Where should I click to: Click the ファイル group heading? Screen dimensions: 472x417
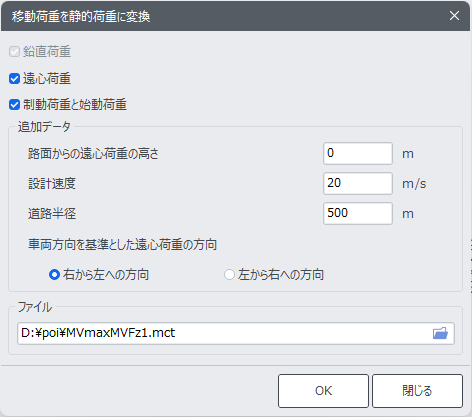[x=35, y=307]
